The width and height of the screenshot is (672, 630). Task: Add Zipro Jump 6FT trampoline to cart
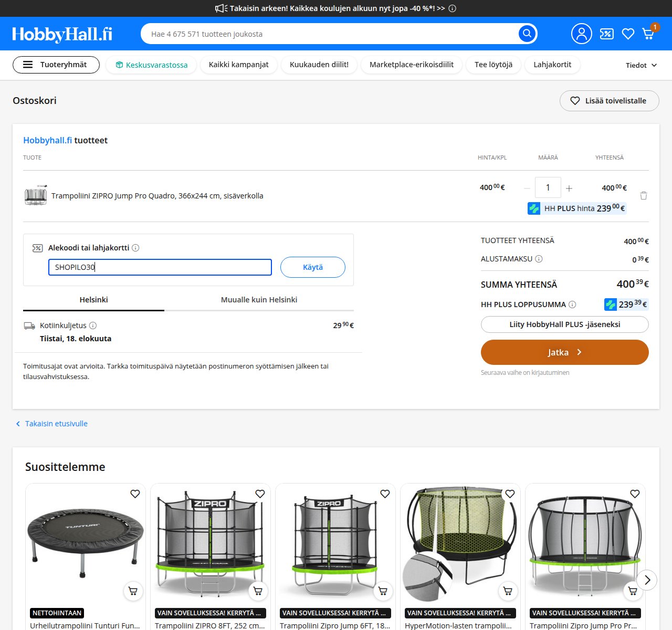click(383, 591)
